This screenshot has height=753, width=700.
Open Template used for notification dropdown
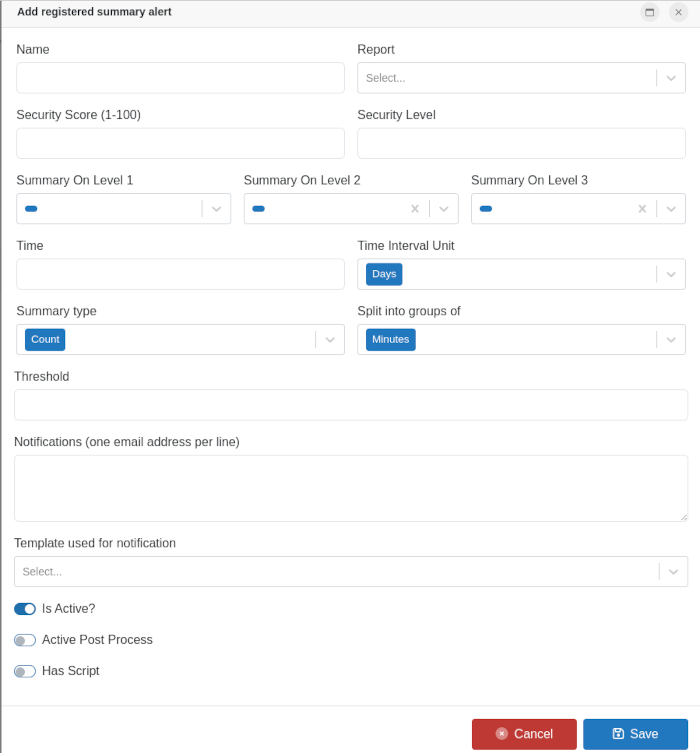point(673,572)
